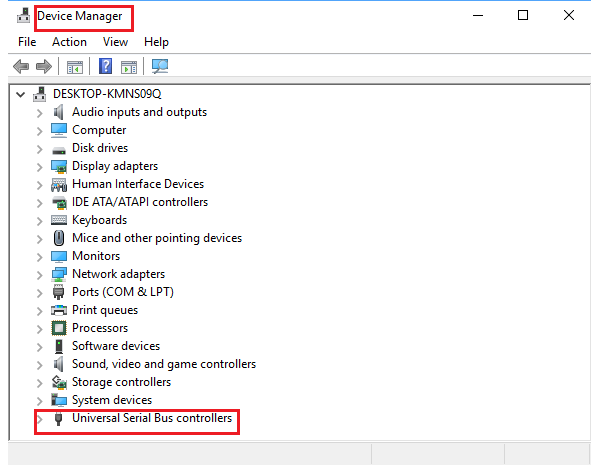This screenshot has height=465, width=600.
Task: Open the Action menu
Action: tap(69, 42)
